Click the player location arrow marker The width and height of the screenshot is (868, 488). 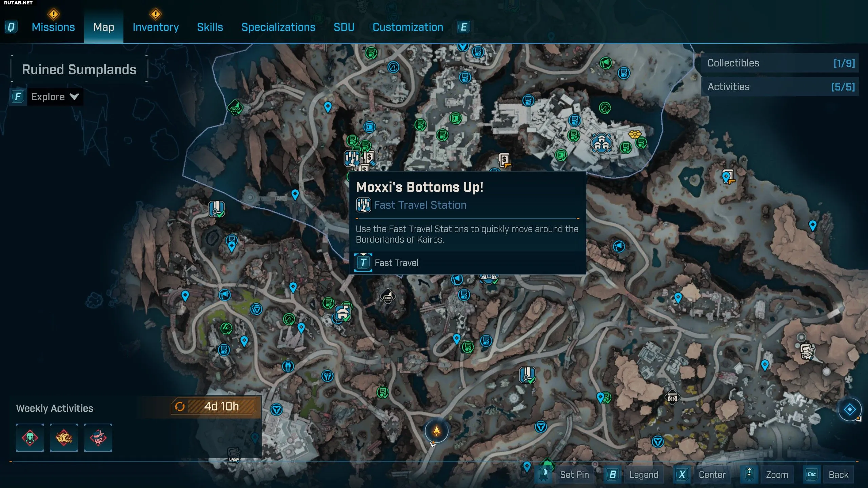coord(436,431)
